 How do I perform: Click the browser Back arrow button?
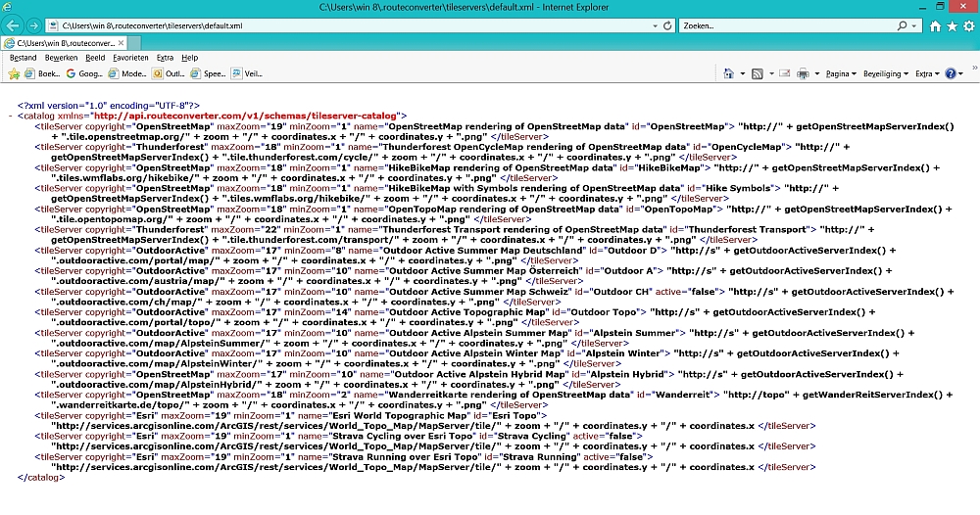pyautogui.click(x=13, y=24)
